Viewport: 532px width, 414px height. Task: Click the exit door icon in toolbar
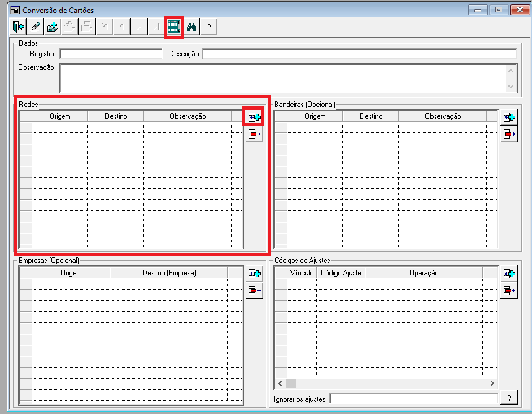click(18, 27)
